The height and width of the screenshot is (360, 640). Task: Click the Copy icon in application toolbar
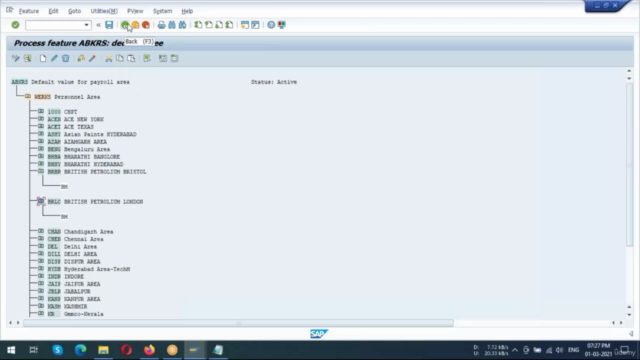[120, 58]
